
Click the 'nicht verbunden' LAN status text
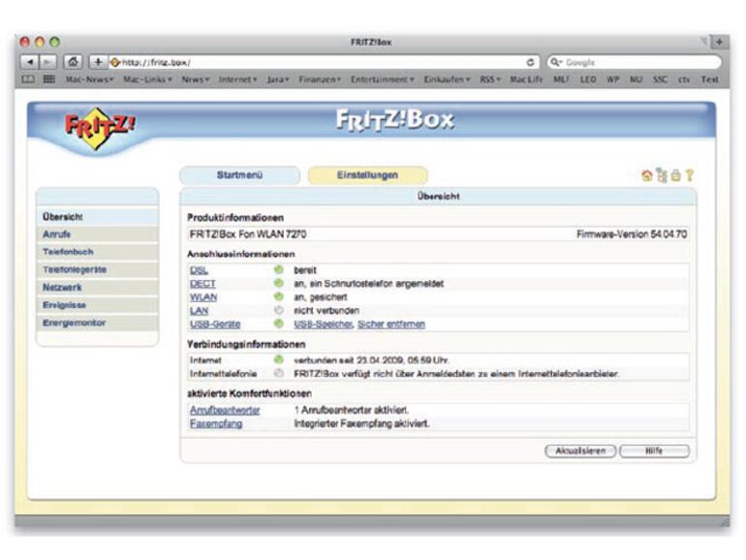(326, 311)
